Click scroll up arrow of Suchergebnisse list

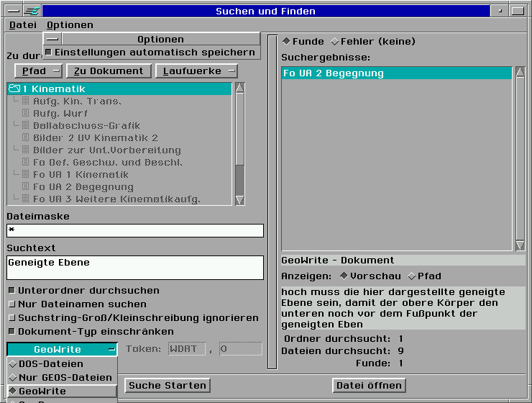[520, 73]
